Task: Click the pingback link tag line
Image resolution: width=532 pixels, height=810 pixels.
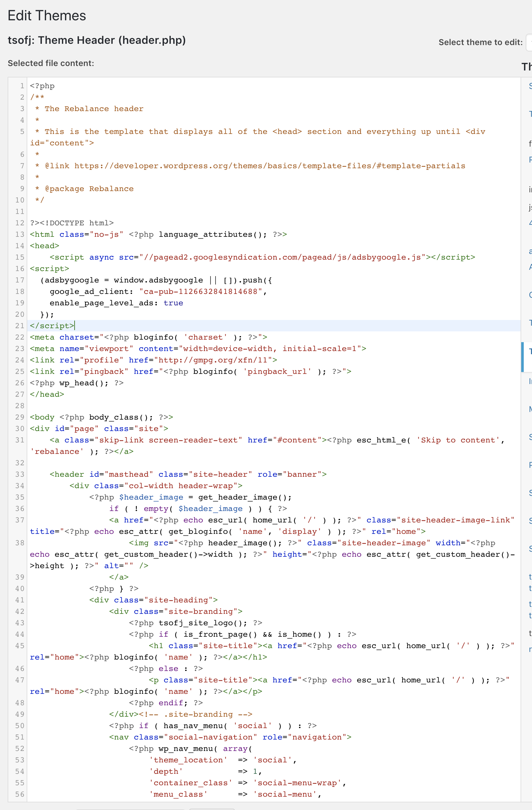Action: coord(190,371)
